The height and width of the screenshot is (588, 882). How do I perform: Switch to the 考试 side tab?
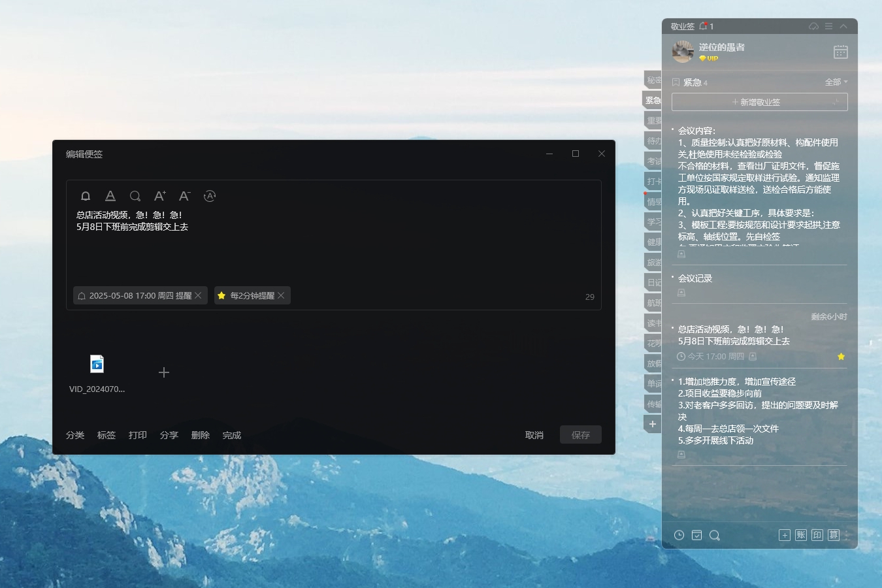click(x=653, y=161)
